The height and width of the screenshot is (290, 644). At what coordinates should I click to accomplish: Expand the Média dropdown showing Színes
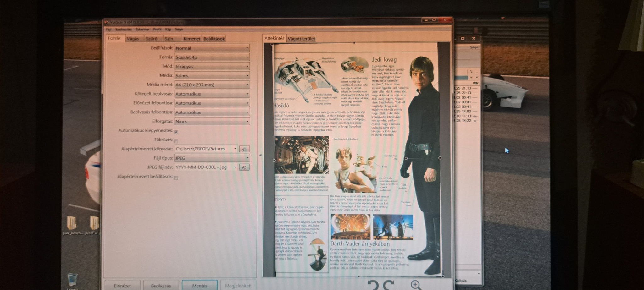click(212, 75)
